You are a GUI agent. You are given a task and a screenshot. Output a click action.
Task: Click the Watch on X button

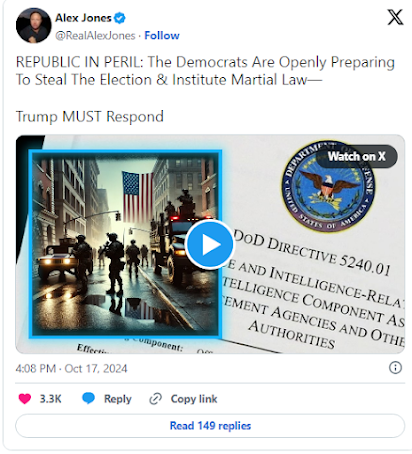pos(357,156)
